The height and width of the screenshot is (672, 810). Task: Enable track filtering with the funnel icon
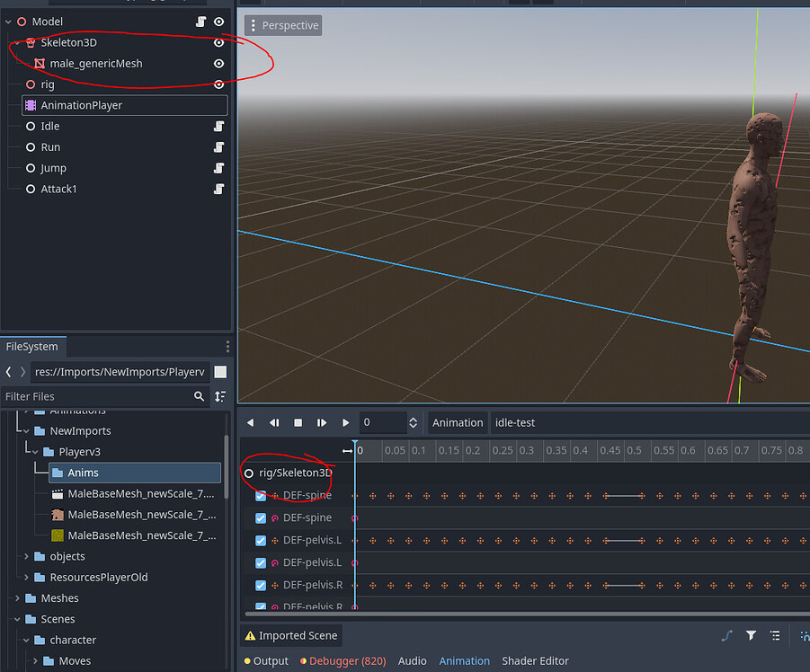(x=751, y=635)
